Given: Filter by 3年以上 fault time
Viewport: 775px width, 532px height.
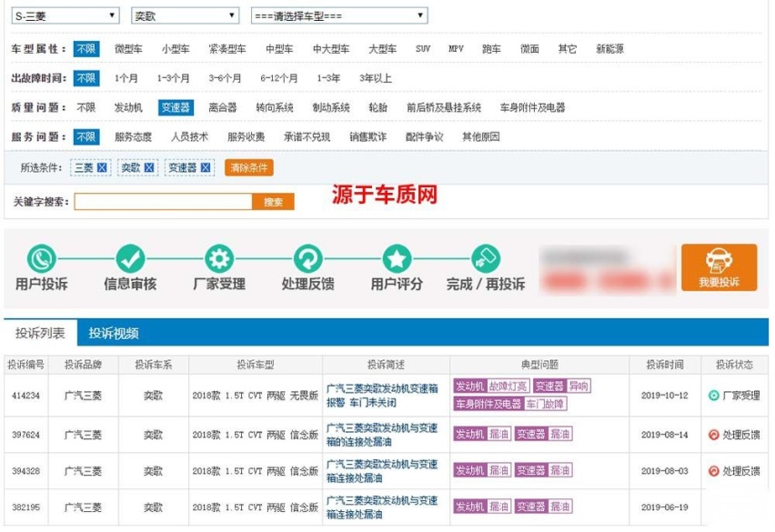Looking at the screenshot, I should click(375, 78).
